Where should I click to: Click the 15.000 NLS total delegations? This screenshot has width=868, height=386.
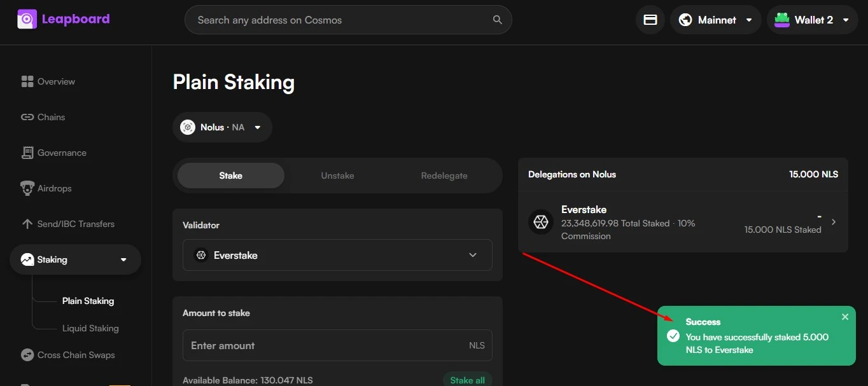[813, 174]
